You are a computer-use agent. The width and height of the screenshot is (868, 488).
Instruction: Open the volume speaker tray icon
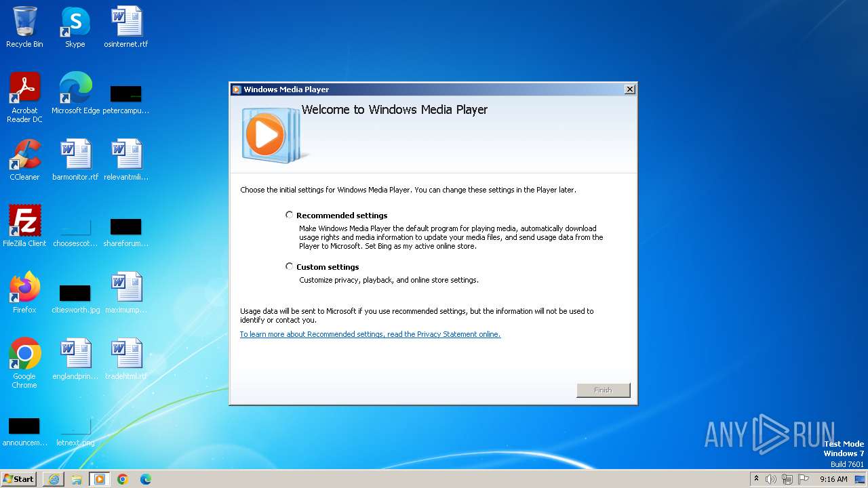pos(771,479)
